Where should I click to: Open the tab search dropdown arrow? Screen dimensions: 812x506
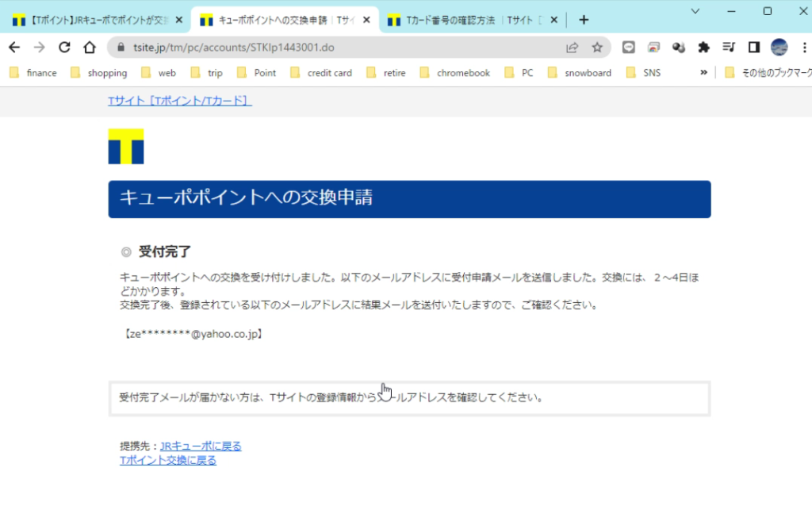(x=695, y=11)
